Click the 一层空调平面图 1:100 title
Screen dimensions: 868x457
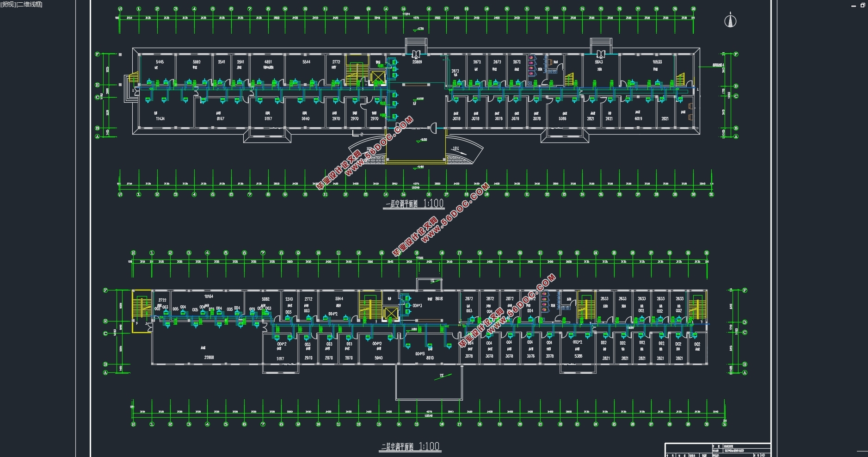tap(413, 204)
